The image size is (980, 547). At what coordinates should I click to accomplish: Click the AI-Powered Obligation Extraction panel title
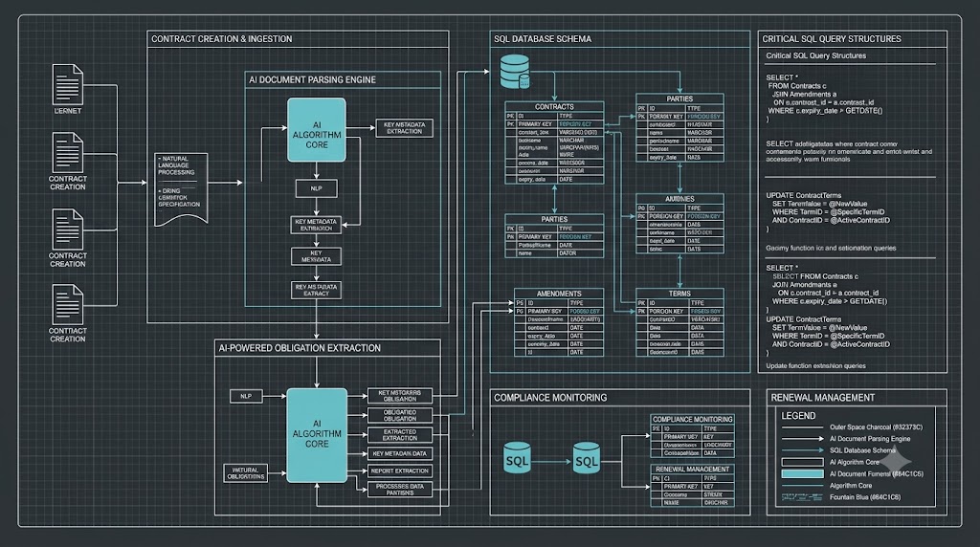point(300,348)
